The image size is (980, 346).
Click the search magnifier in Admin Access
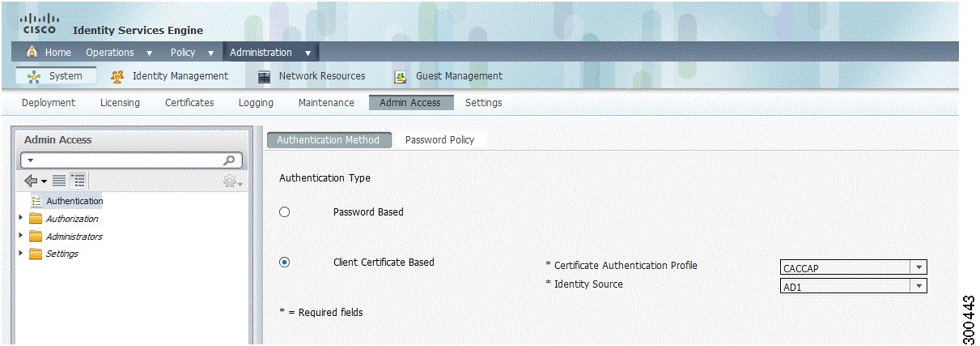(x=230, y=160)
